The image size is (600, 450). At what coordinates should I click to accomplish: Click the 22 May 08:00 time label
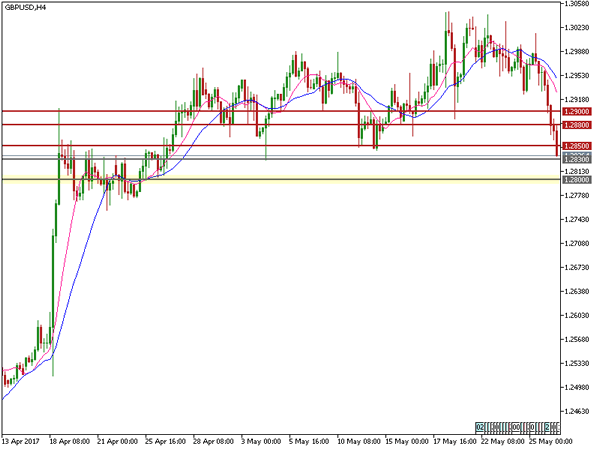click(x=502, y=442)
